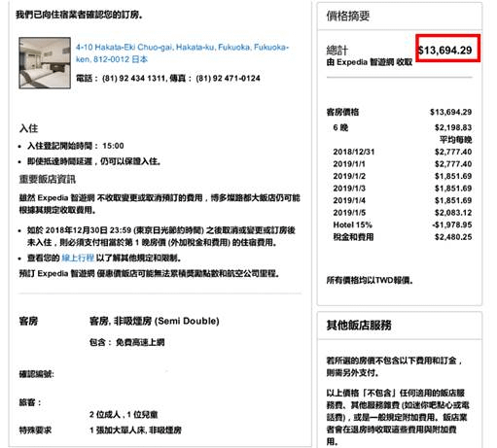The height and width of the screenshot is (448, 497).
Task: Click the 2019/1/4 rate line
Action: pyautogui.click(x=402, y=200)
